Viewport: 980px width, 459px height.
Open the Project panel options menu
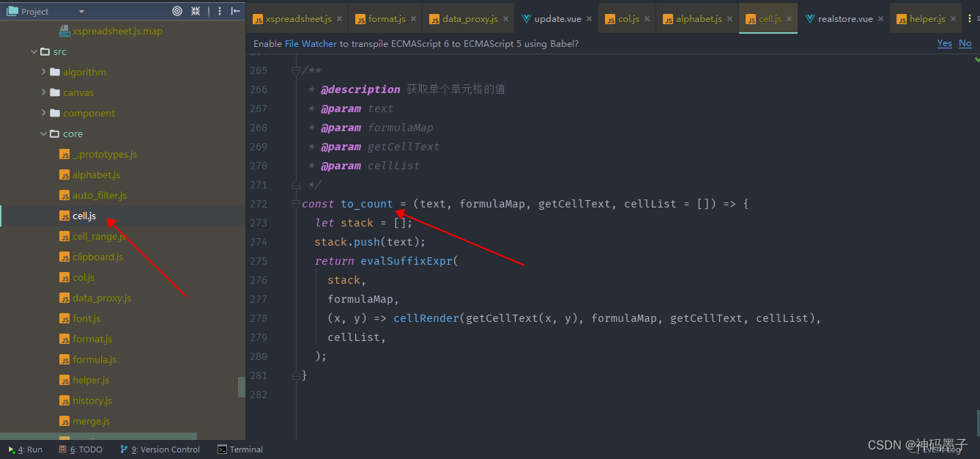tap(220, 11)
